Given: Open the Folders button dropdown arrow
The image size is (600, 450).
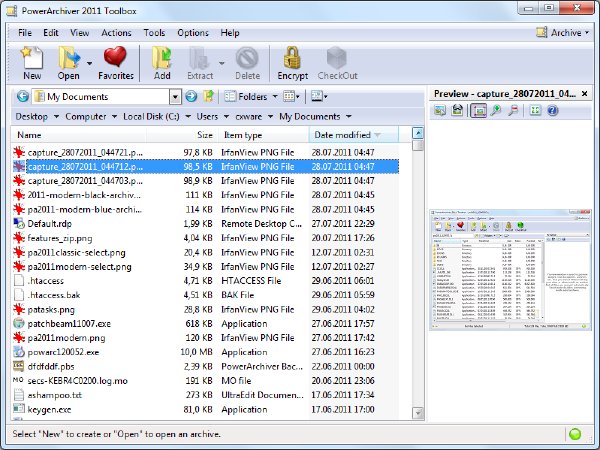Looking at the screenshot, I should pos(275,96).
